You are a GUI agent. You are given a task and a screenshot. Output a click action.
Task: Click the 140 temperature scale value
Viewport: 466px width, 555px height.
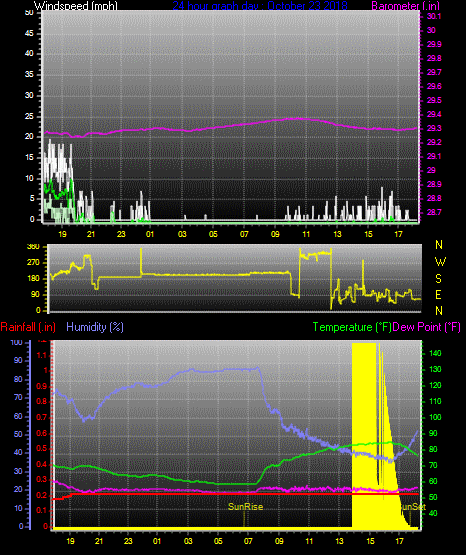pos(435,353)
